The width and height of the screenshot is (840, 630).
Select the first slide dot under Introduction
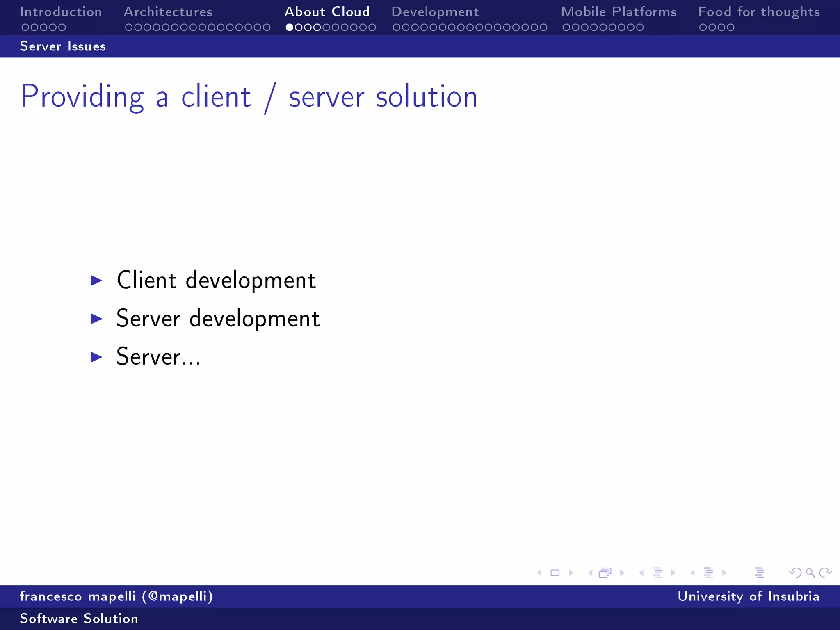(x=25, y=27)
